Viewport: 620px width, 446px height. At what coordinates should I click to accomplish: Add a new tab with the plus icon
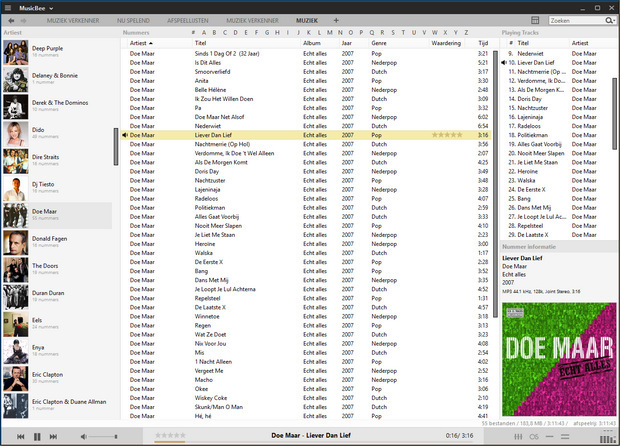tap(336, 20)
